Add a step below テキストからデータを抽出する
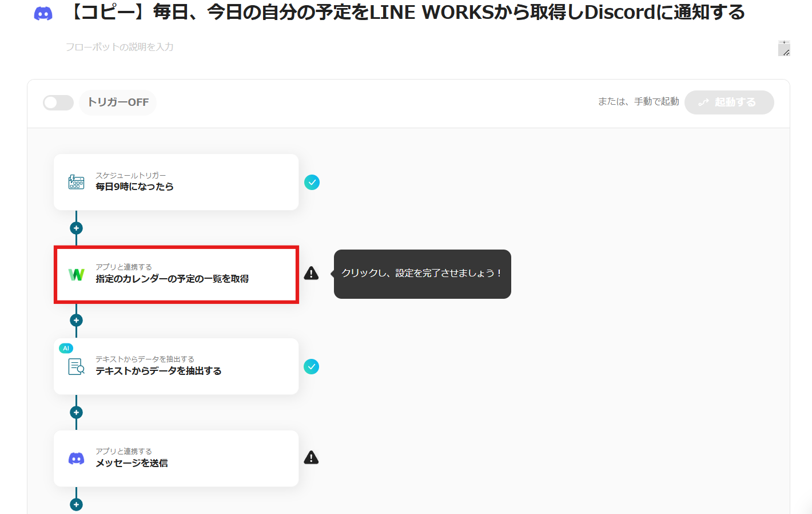The image size is (812, 514). point(76,412)
